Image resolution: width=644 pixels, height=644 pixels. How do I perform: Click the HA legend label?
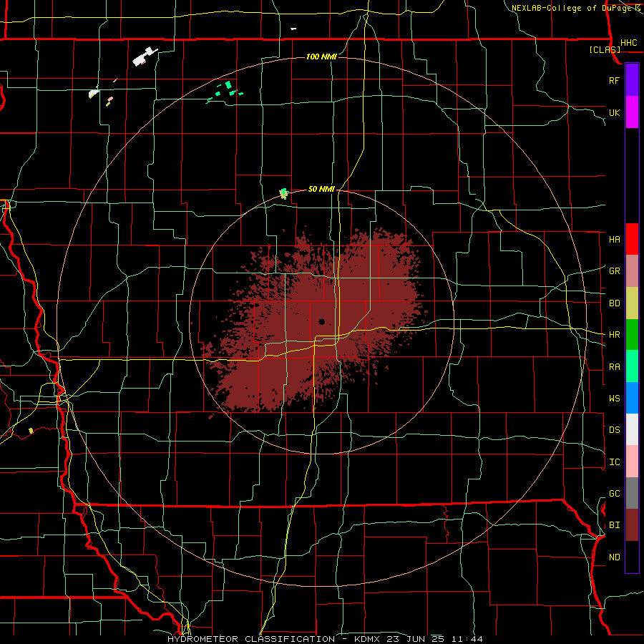pyautogui.click(x=614, y=240)
